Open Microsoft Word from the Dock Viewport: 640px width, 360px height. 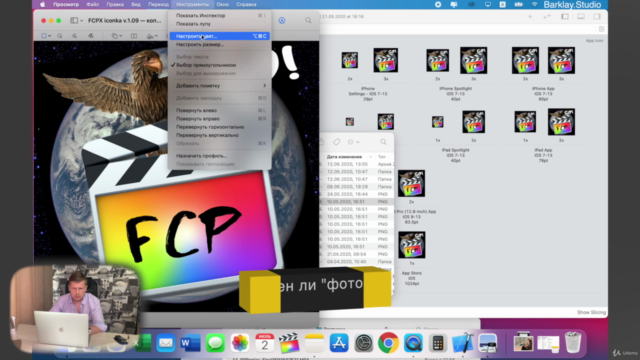(190, 343)
